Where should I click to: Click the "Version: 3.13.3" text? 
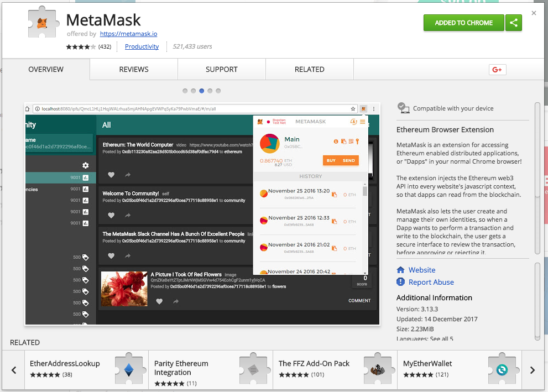[417, 309]
